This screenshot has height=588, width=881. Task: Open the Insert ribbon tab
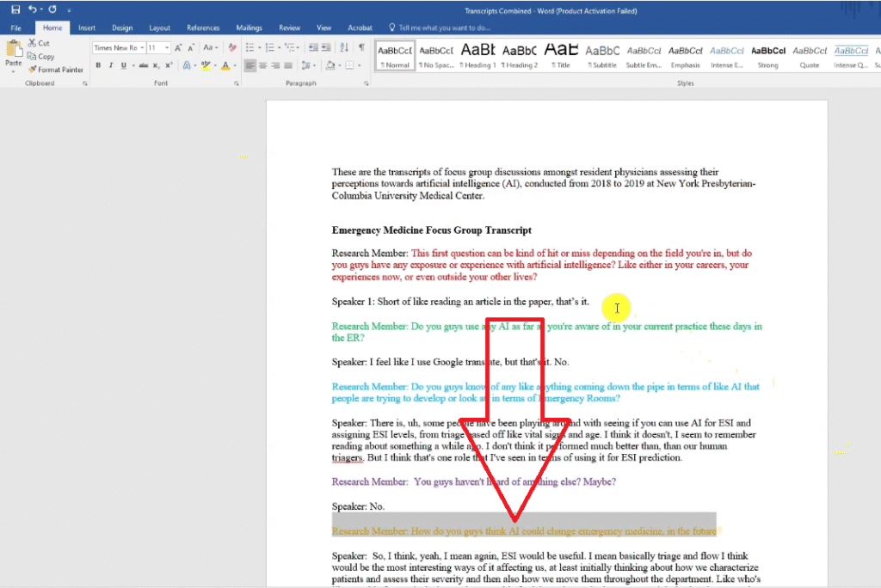(x=87, y=28)
